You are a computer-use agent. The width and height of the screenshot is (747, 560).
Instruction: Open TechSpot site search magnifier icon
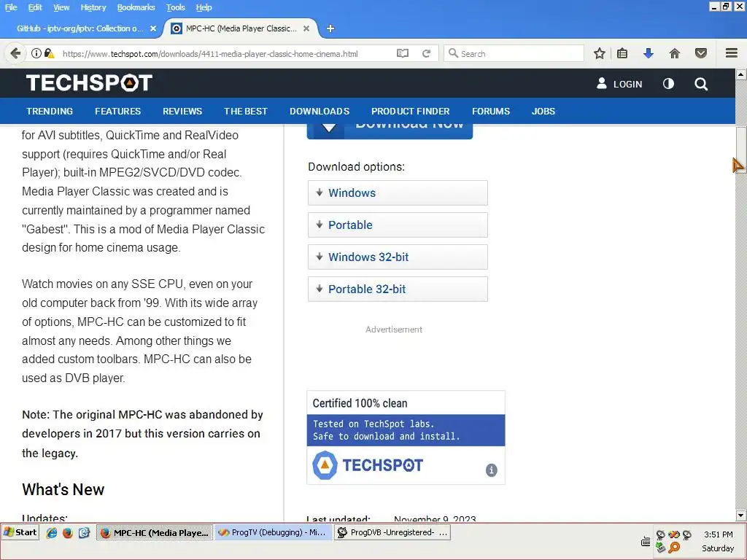[701, 85]
